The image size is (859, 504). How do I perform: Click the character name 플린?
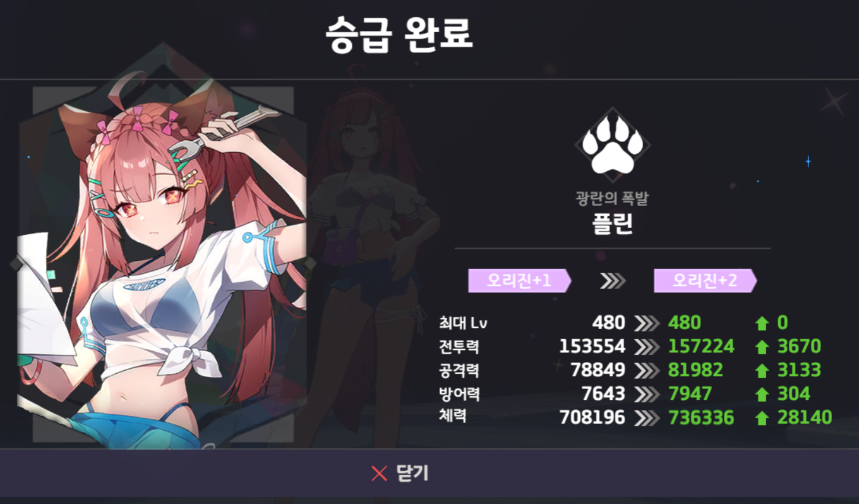612,224
